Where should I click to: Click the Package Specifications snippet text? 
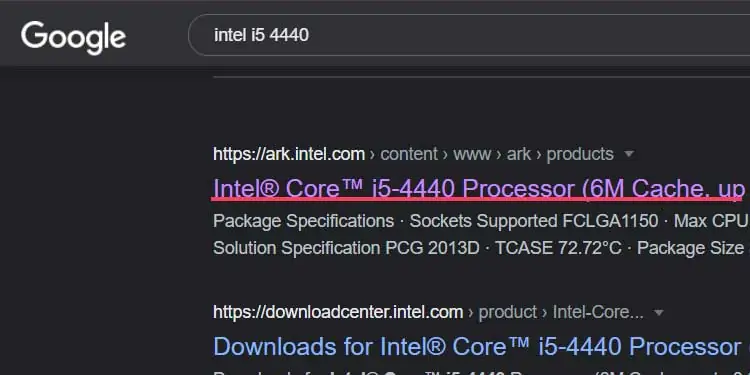pyautogui.click(x=303, y=221)
